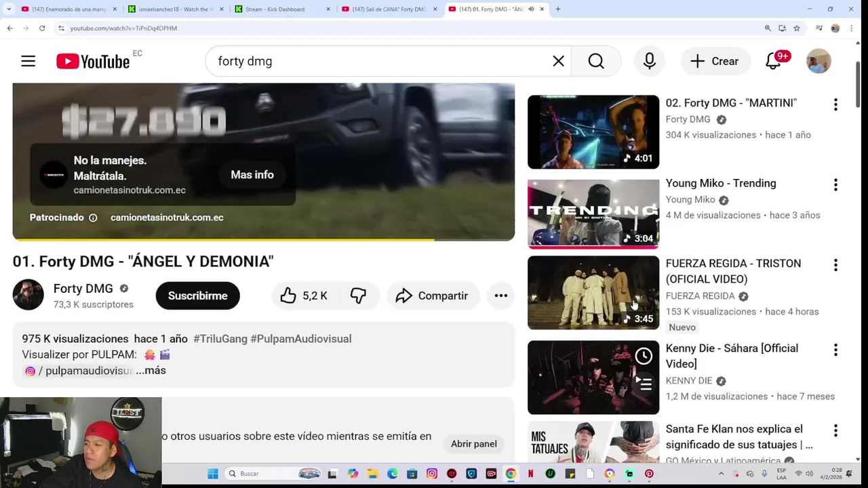This screenshot has width=868, height=488.
Task: Open the #TriluGang hashtag
Action: [x=220, y=339]
